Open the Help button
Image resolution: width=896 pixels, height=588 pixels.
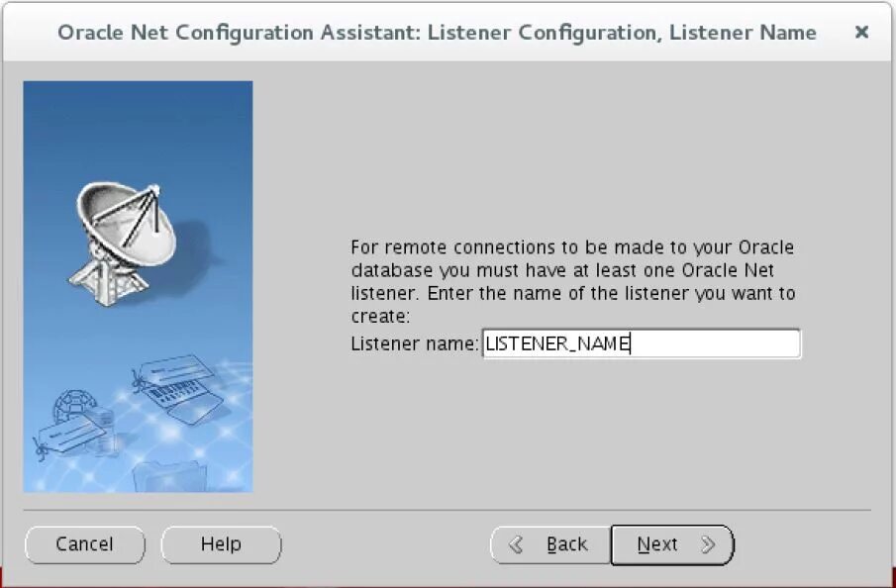[221, 544]
